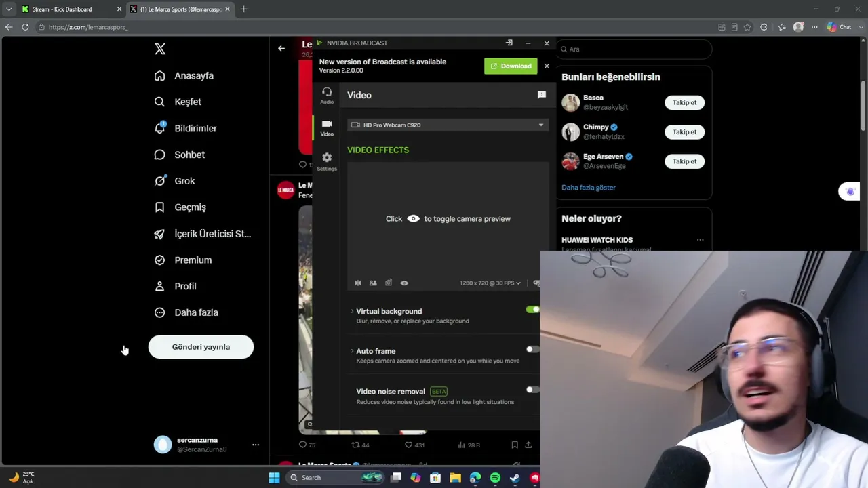Go back using the X post arrow
The width and height of the screenshot is (868, 488).
point(281,48)
